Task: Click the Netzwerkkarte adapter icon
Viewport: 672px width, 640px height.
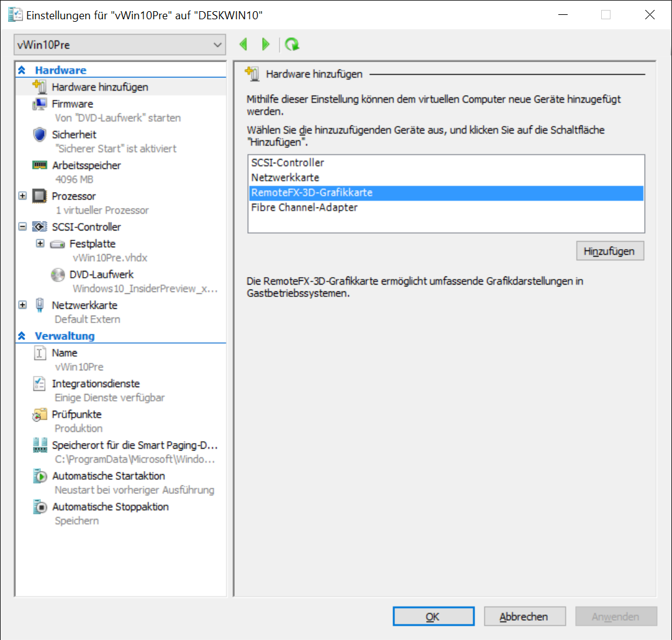Action: 39,305
